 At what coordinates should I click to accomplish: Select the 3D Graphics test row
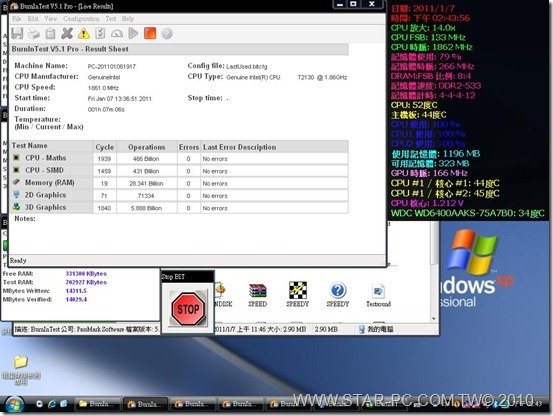pyautogui.click(x=180, y=208)
